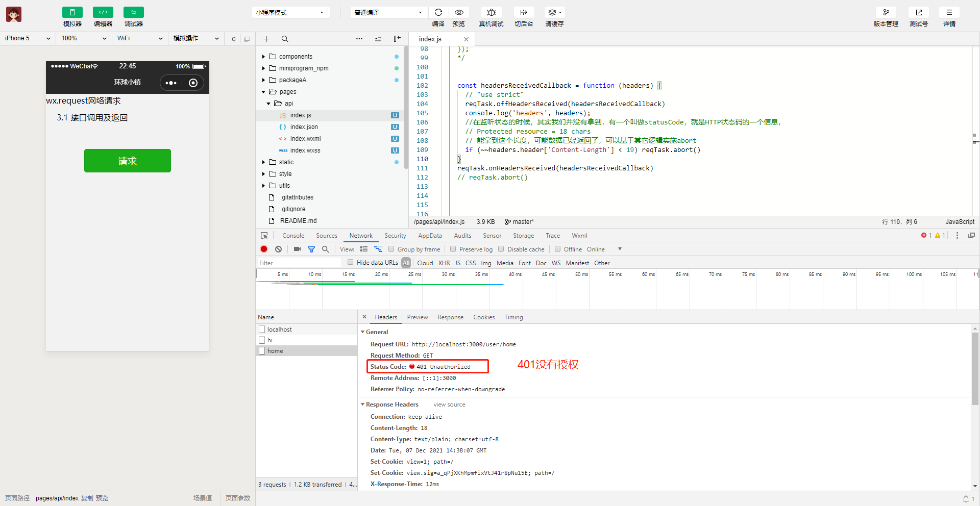Click the preview eye icon
The image size is (980, 506).
459,12
